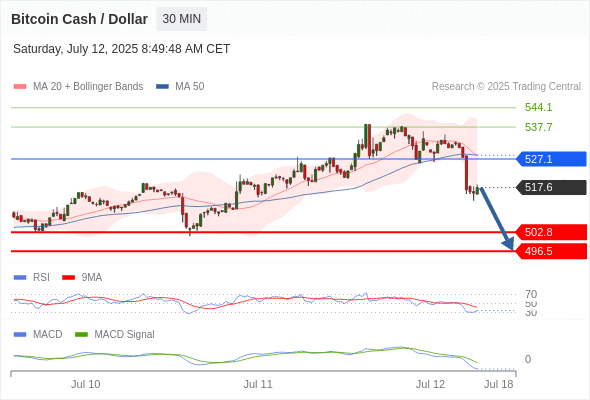
Task: Click the MA 20 + Bollinger Bands legend swatch
Action: pyautogui.click(x=20, y=87)
